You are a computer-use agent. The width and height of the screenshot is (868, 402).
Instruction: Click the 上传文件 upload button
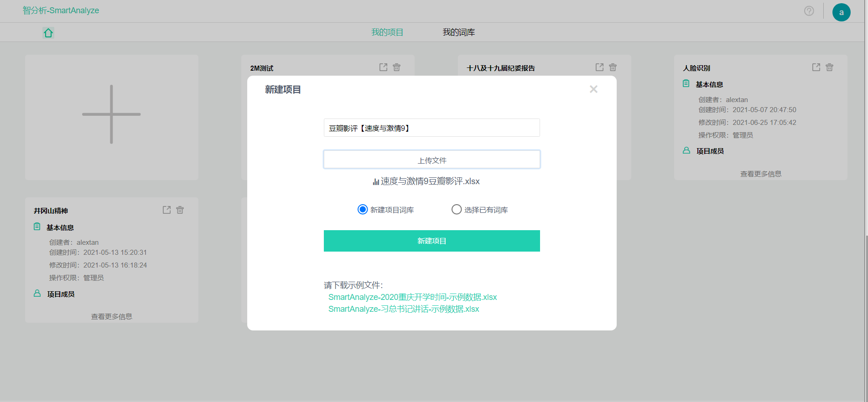(432, 160)
